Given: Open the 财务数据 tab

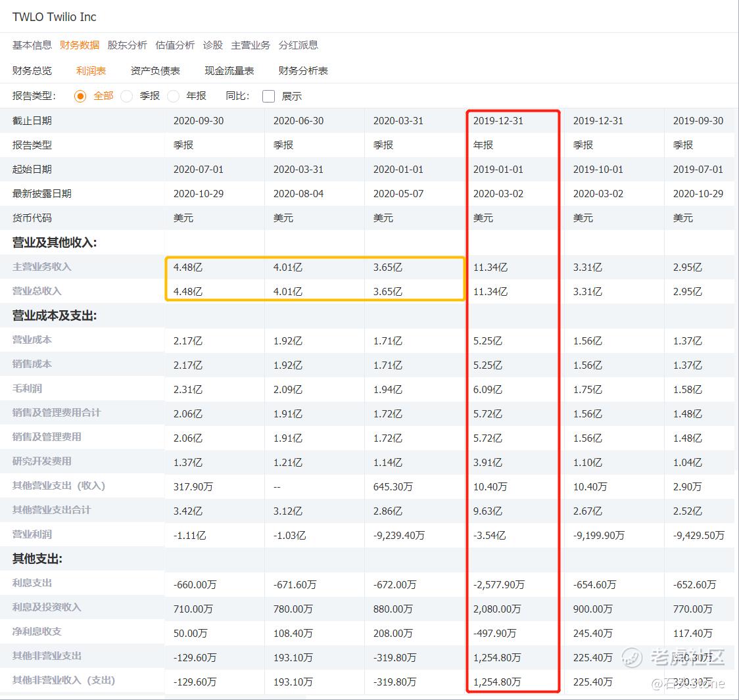Looking at the screenshot, I should (x=80, y=45).
